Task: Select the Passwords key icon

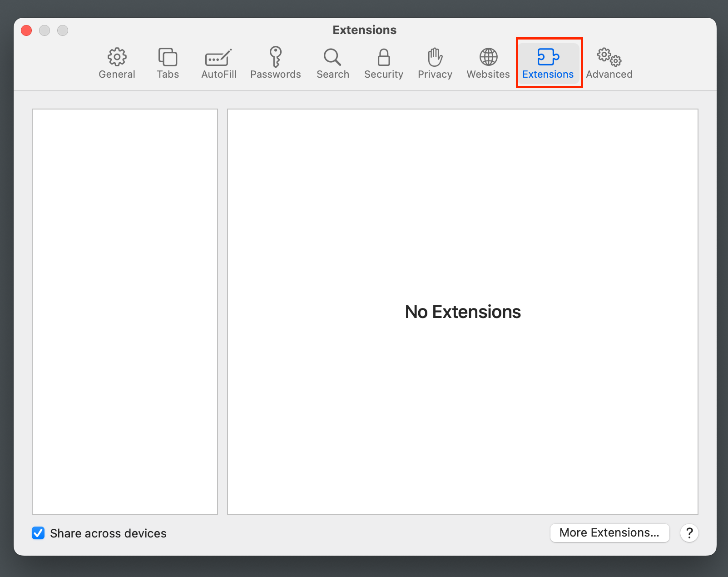Action: pos(275,63)
